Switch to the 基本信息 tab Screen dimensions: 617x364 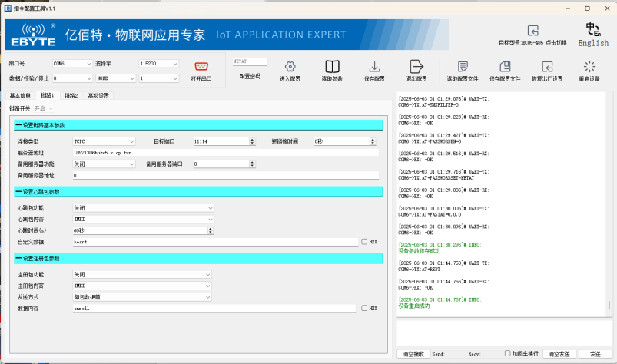pyautogui.click(x=20, y=95)
